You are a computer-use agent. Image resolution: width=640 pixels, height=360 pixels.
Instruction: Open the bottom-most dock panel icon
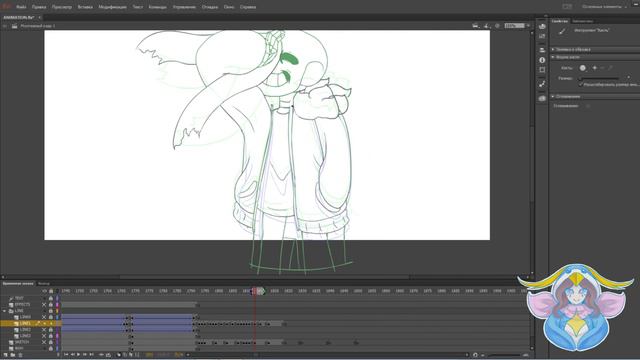coord(542,98)
